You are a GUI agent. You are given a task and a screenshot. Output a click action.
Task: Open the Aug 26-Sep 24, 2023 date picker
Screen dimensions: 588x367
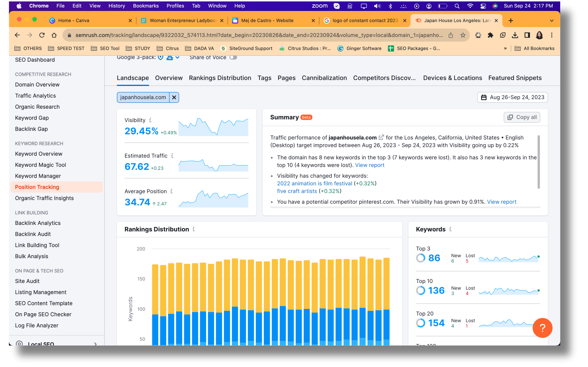[512, 97]
